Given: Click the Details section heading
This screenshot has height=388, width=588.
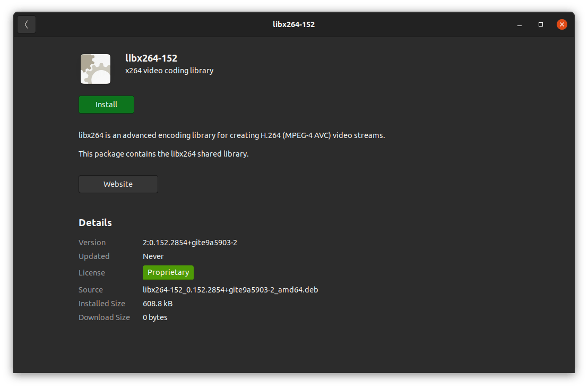Looking at the screenshot, I should [x=95, y=222].
